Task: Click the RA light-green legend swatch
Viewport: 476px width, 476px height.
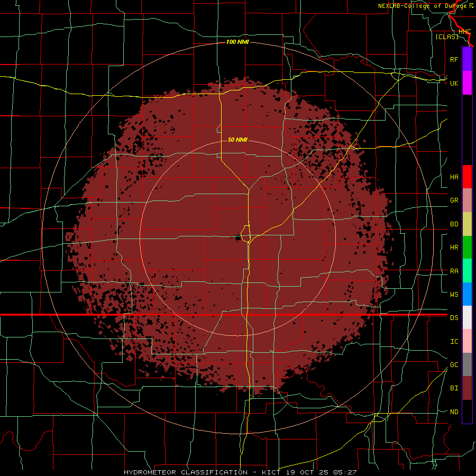Action: tap(467, 271)
